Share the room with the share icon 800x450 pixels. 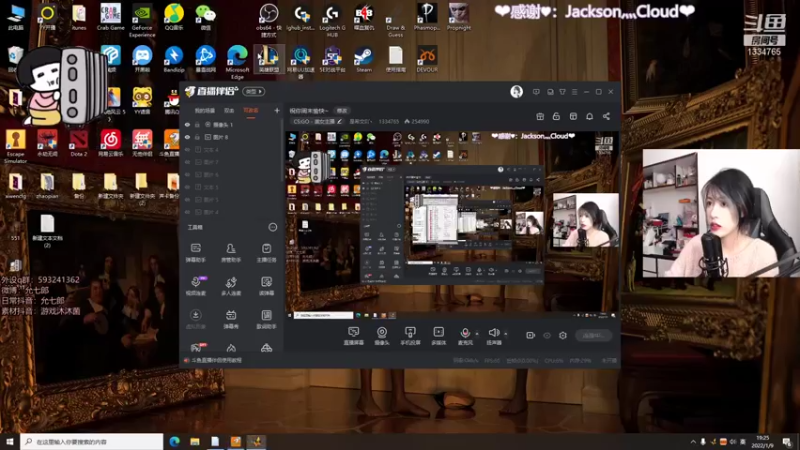[x=606, y=116]
